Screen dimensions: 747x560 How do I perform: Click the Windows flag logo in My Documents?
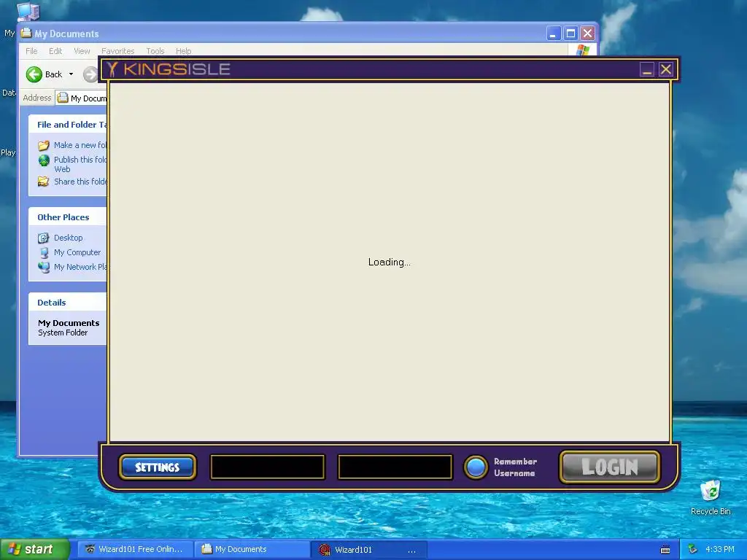click(x=583, y=50)
